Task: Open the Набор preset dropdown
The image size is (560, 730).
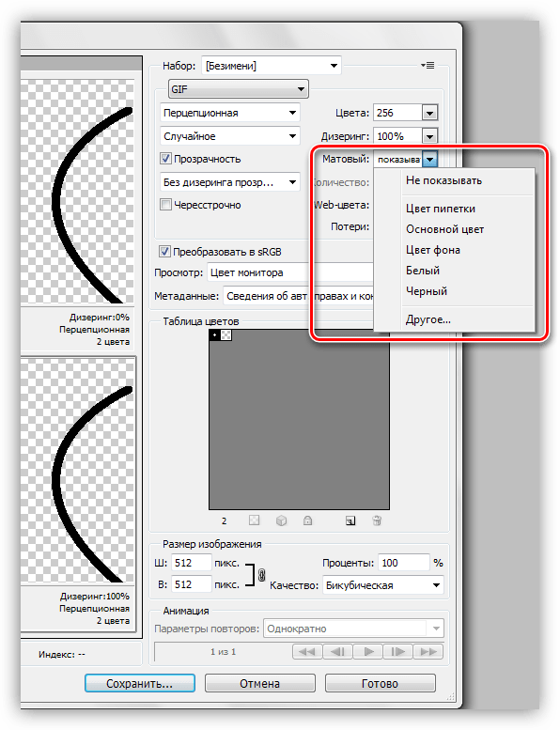Action: tap(272, 66)
